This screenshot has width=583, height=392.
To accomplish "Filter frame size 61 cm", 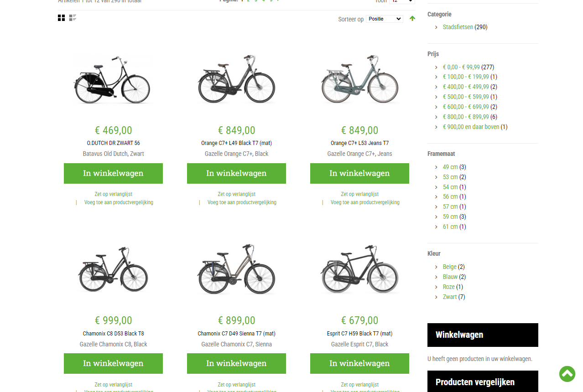I will pyautogui.click(x=450, y=227).
